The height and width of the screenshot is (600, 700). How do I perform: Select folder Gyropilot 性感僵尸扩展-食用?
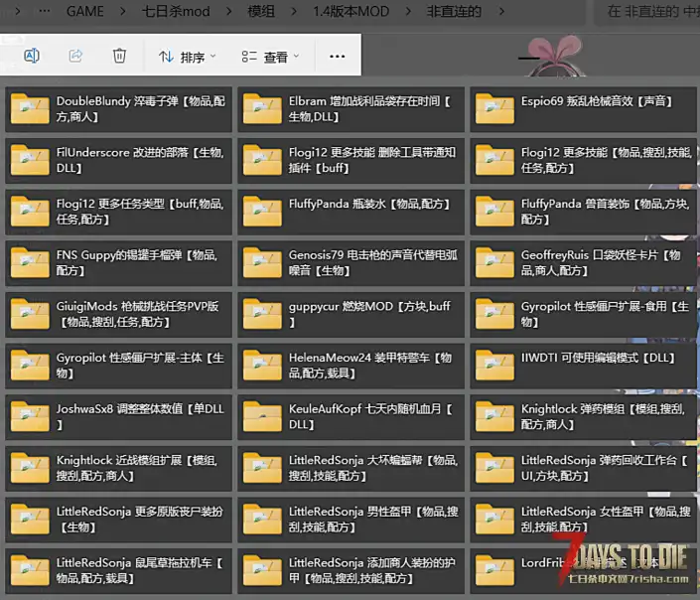[583, 314]
